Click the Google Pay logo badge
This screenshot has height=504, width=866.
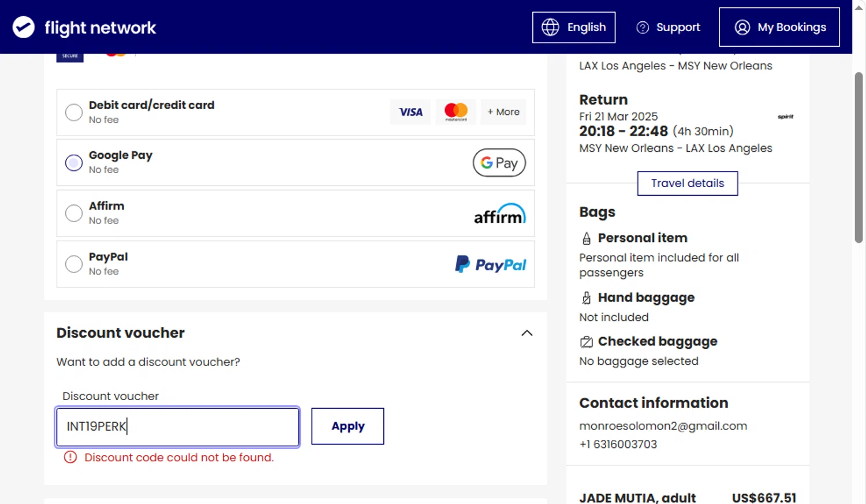pos(499,163)
